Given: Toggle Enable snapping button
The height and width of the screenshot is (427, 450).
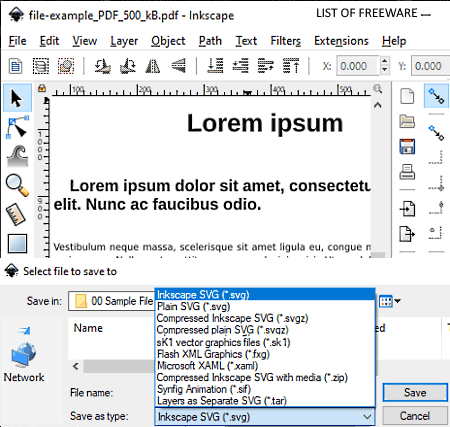Looking at the screenshot, I should coord(436,96).
